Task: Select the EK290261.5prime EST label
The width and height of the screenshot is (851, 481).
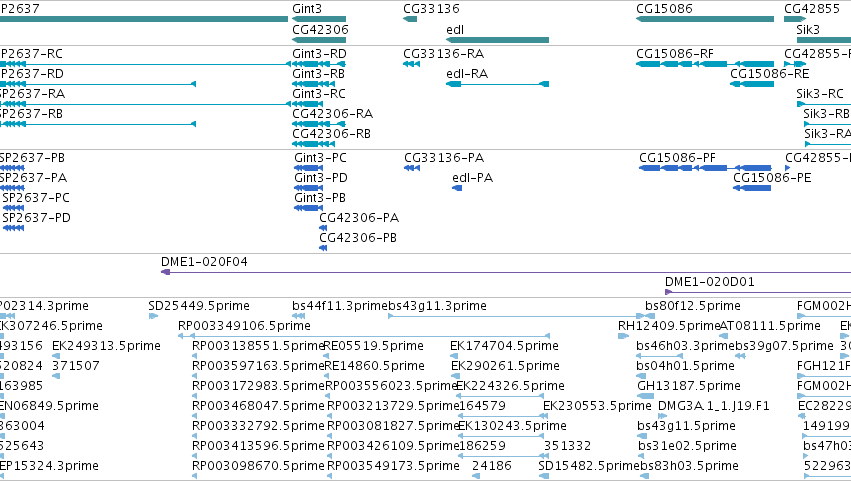Action: [505, 366]
